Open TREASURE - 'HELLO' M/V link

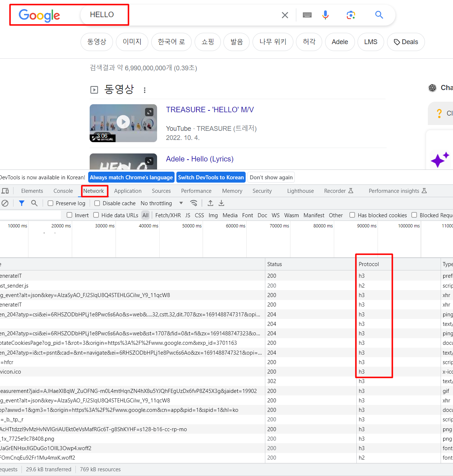point(210,110)
